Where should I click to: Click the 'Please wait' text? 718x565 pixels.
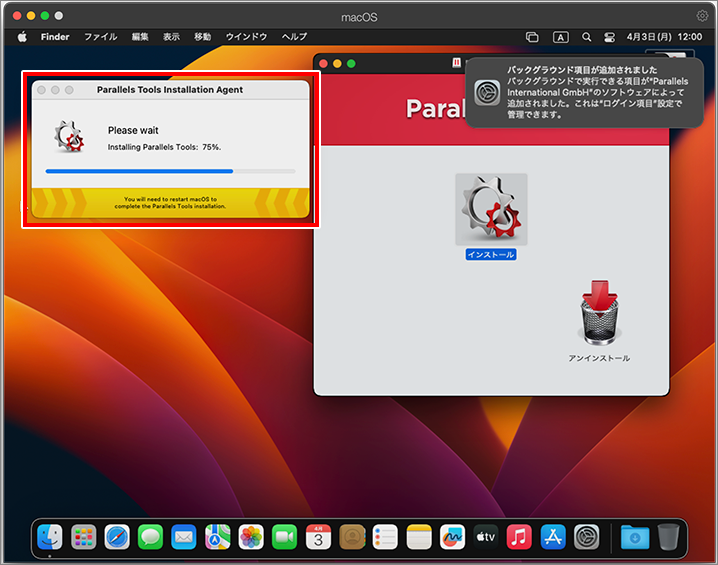pyautogui.click(x=133, y=130)
